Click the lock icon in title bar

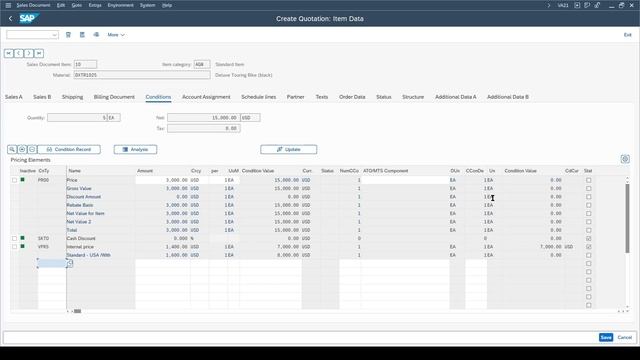tap(597, 5)
